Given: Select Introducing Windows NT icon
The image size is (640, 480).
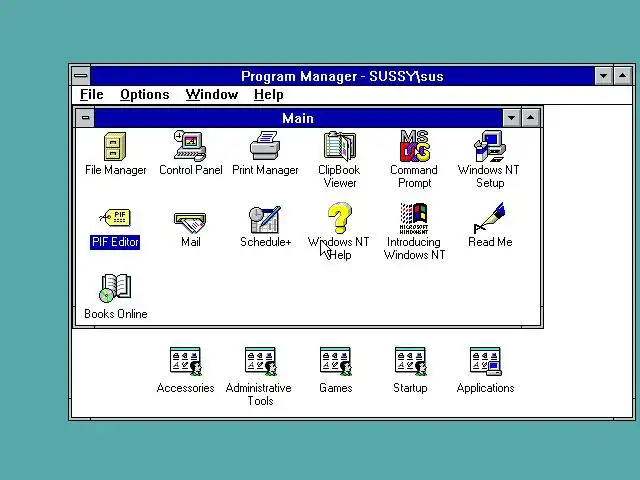Looking at the screenshot, I should [414, 218].
